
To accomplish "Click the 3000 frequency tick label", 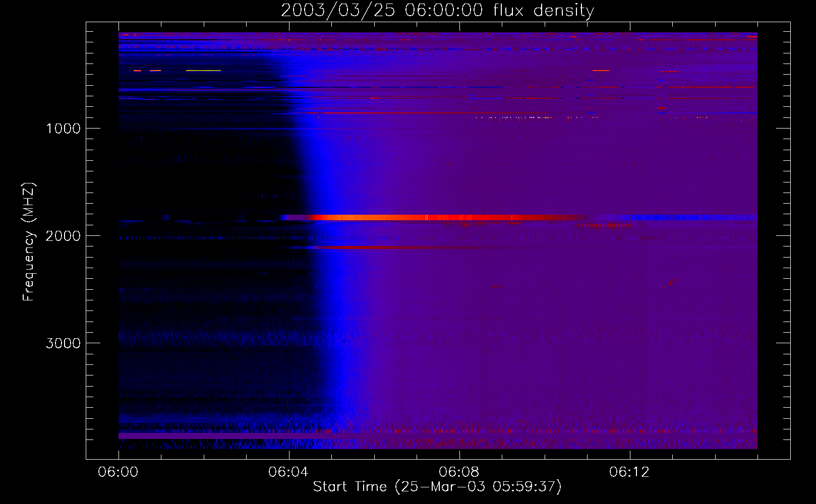I will click(63, 343).
